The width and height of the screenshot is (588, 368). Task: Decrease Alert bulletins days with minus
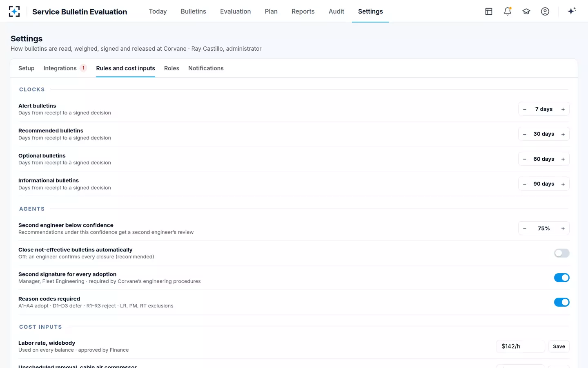pos(525,109)
